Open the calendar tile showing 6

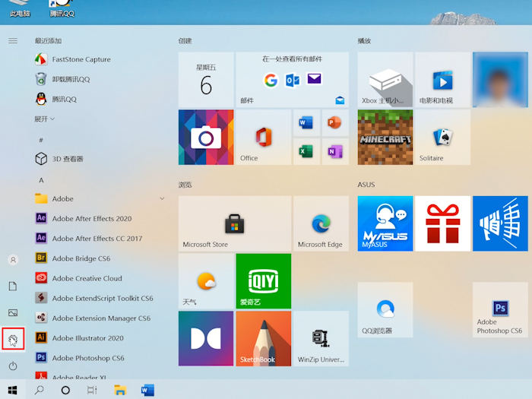(x=206, y=80)
